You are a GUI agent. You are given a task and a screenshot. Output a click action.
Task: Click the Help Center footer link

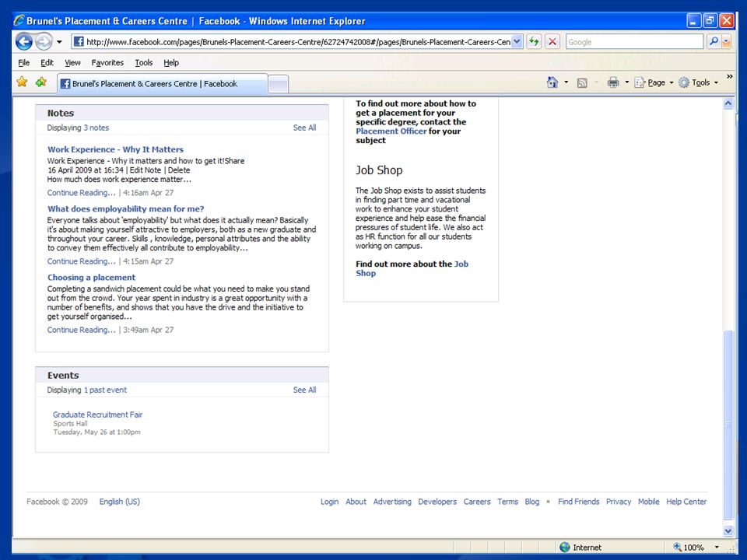pos(686,502)
